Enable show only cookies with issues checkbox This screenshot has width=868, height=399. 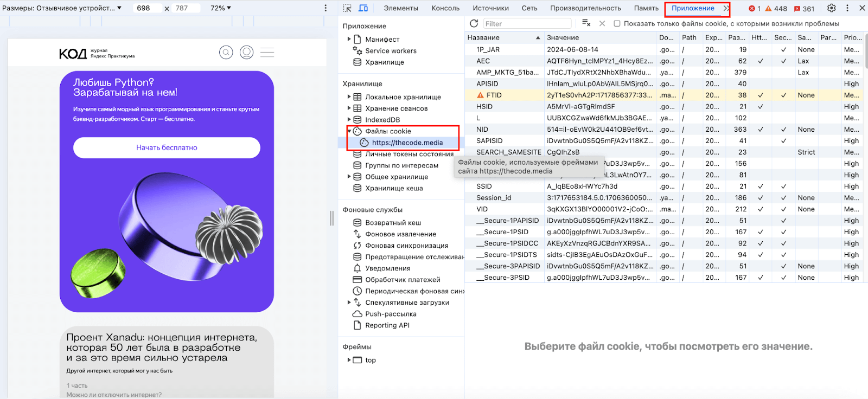(617, 23)
